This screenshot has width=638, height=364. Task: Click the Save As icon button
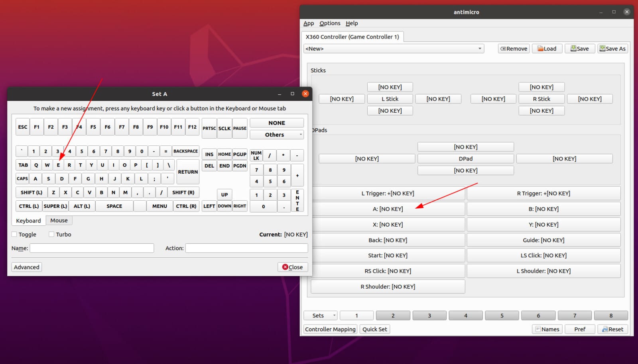pyautogui.click(x=612, y=48)
